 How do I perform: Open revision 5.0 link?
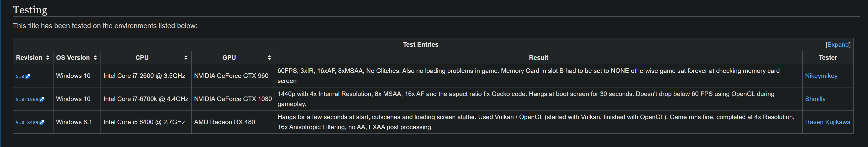point(20,76)
